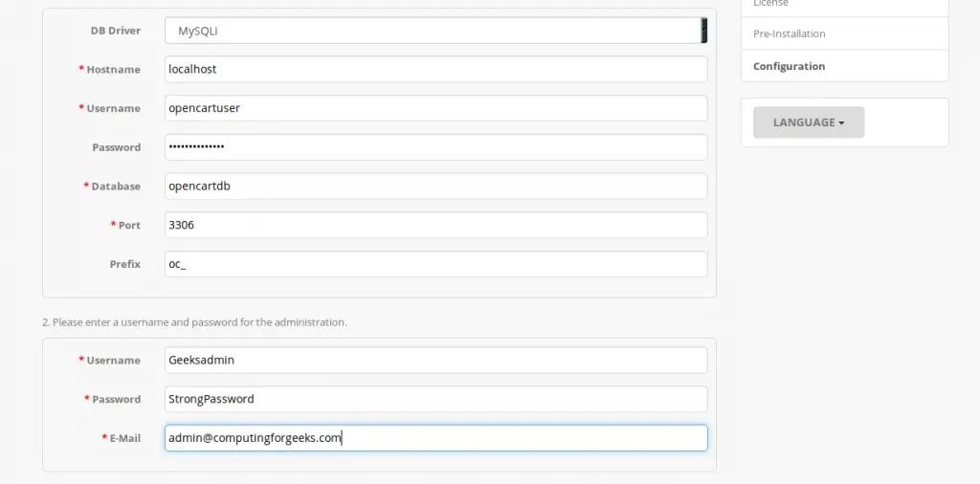980x484 pixels.
Task: Select the Pre-Installation step in sidebar
Action: click(844, 33)
